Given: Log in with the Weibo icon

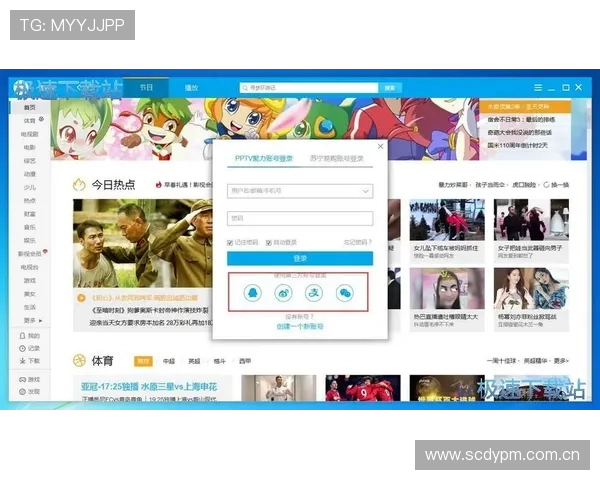Looking at the screenshot, I should 284,293.
